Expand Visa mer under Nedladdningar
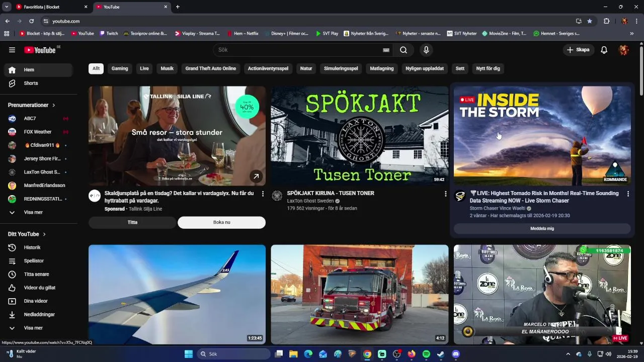 click(x=38, y=328)
